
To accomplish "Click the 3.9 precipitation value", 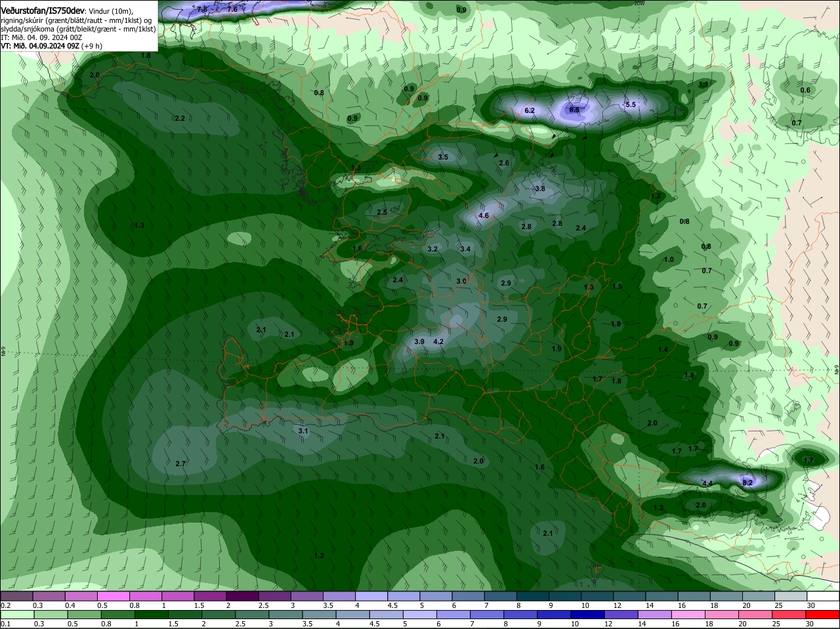I will tap(419, 341).
